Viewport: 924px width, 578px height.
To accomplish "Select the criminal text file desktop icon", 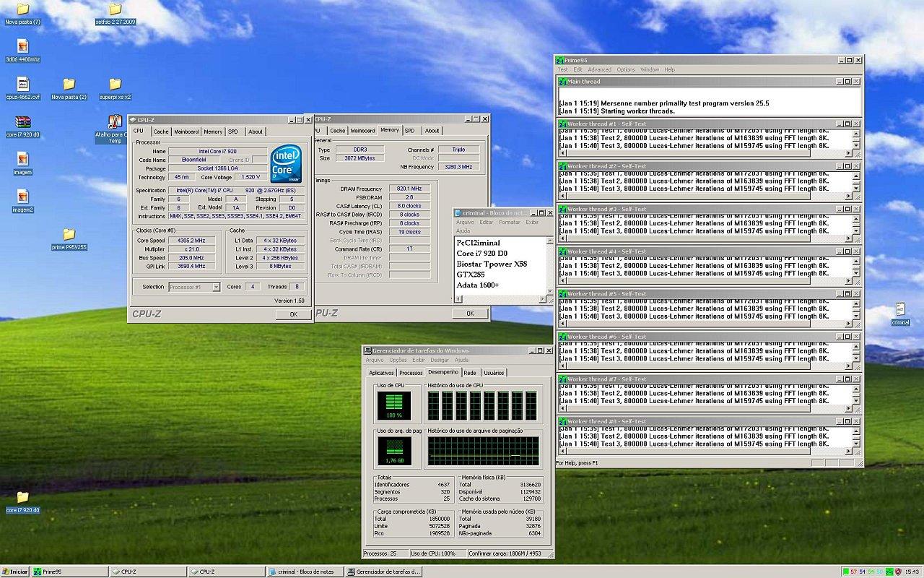I will click(900, 309).
